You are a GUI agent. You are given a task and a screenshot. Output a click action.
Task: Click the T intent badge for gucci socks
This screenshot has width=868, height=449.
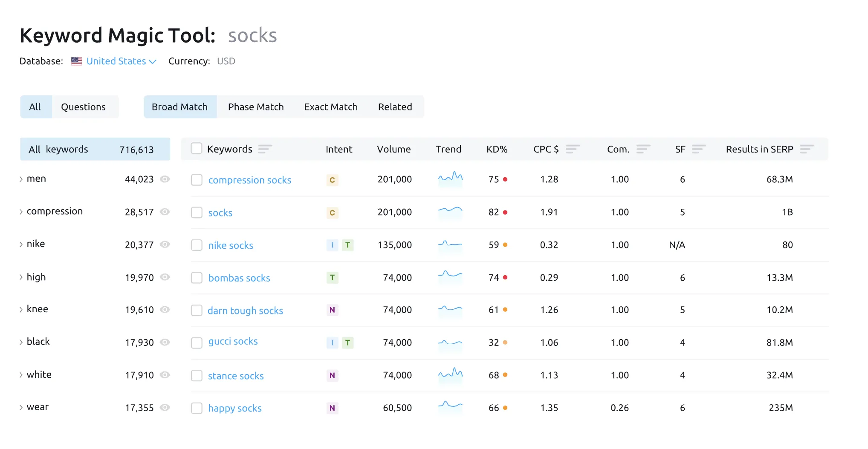click(347, 343)
